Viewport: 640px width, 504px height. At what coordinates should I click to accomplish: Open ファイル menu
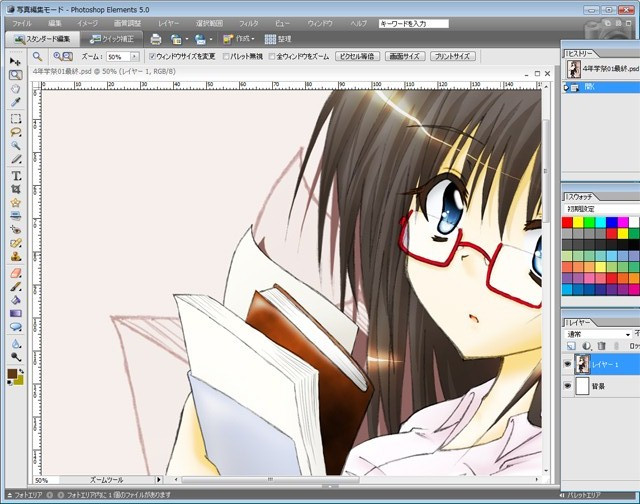[x=22, y=24]
